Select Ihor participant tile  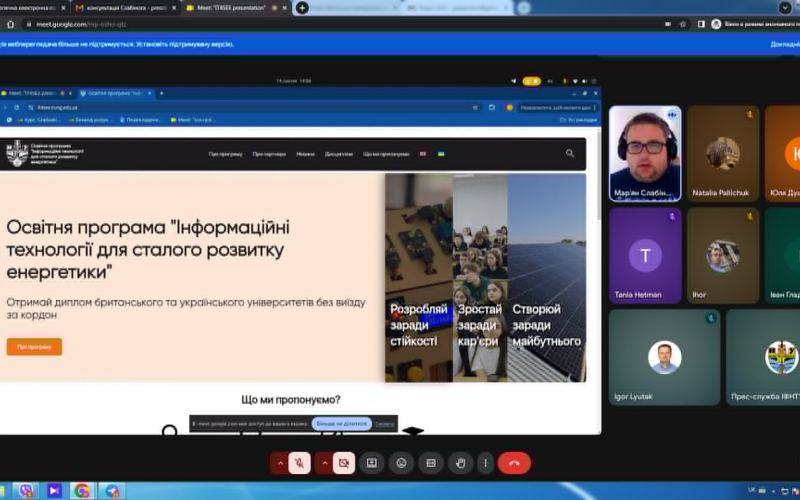723,255
